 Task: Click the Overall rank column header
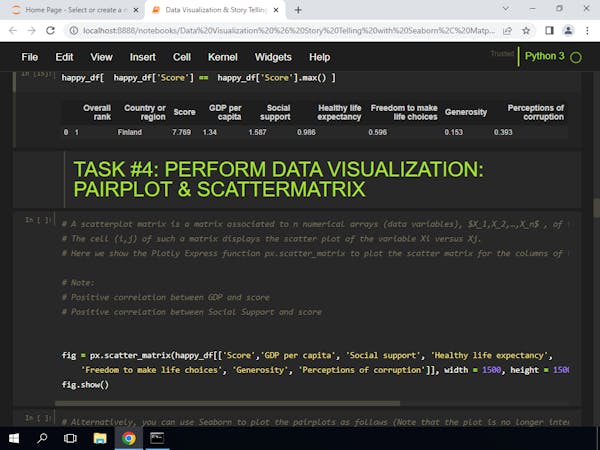[97, 112]
